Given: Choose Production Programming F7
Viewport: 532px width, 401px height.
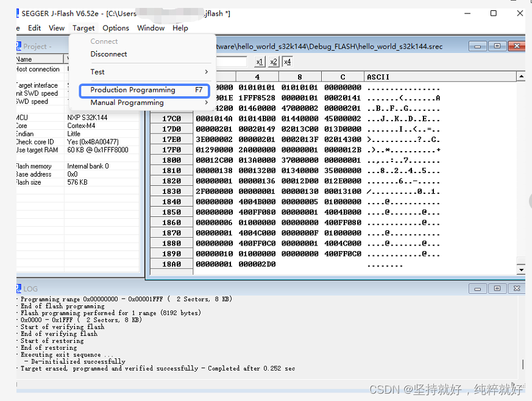Looking at the screenshot, I should coord(144,90).
